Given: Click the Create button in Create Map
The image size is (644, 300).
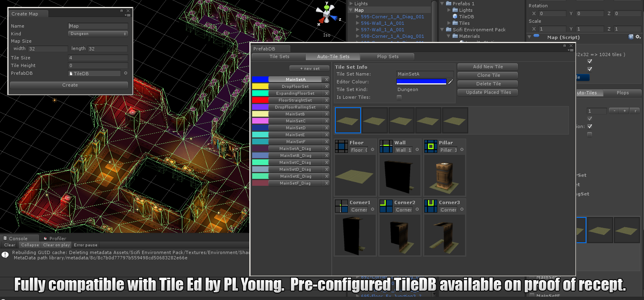Looking at the screenshot, I should point(69,85).
